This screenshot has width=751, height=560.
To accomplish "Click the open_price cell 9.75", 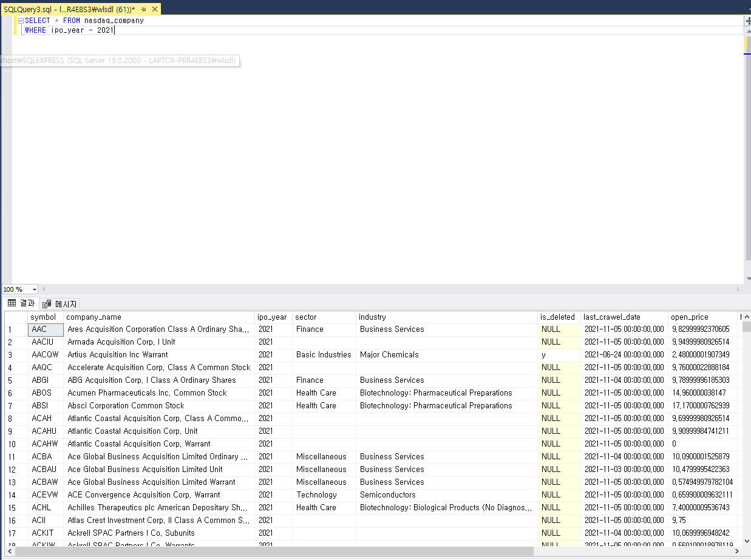I will pyautogui.click(x=703, y=521).
